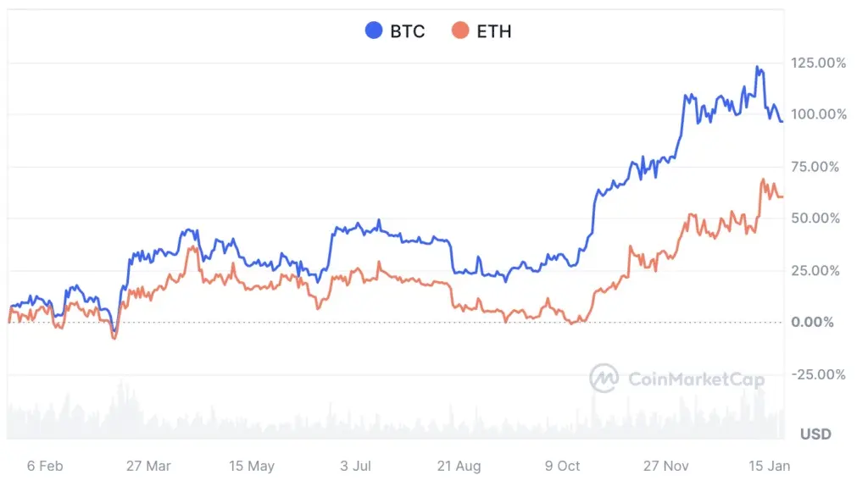Image resolution: width=868 pixels, height=492 pixels.
Task: Select the 9 Oct date marker
Action: [x=563, y=466]
